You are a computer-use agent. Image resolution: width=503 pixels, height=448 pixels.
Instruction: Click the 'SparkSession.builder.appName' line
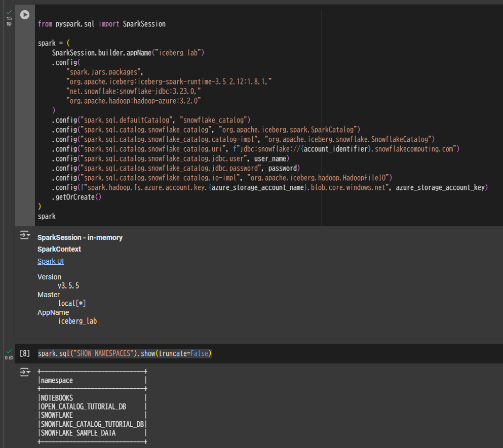(128, 53)
